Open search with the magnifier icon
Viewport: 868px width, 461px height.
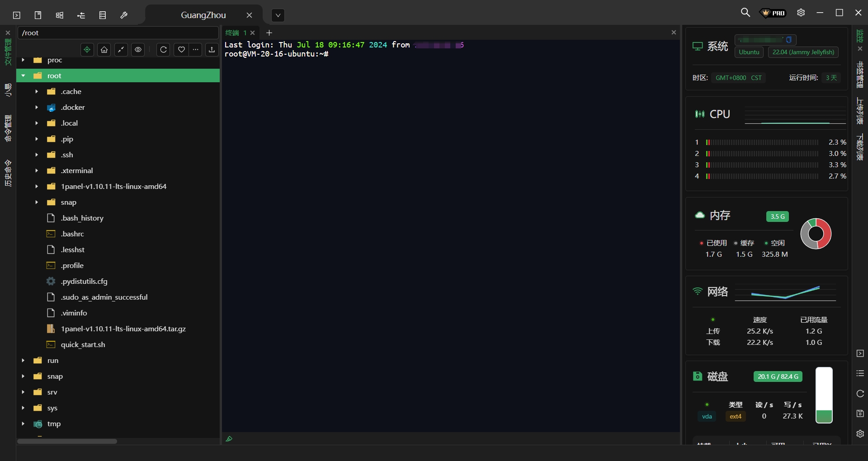(745, 13)
